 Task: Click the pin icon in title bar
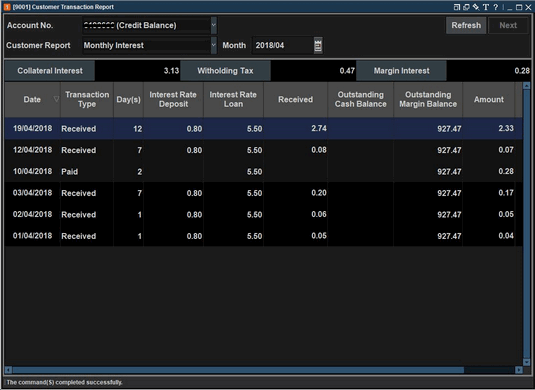pyautogui.click(x=476, y=7)
